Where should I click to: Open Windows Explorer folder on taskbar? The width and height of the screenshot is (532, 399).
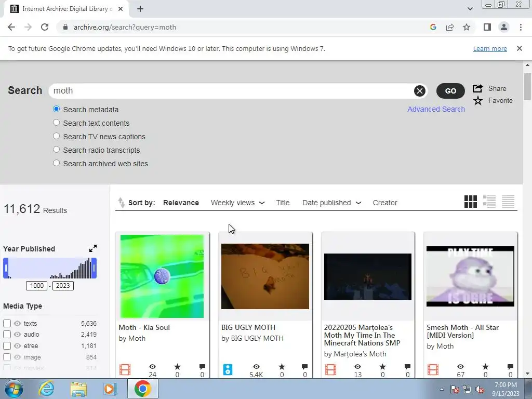[x=78, y=389]
